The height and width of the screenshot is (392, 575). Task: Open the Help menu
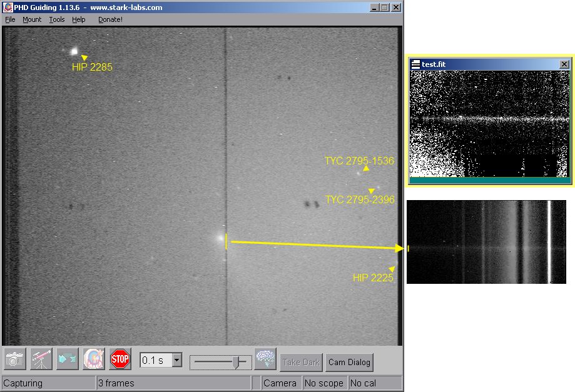point(79,19)
